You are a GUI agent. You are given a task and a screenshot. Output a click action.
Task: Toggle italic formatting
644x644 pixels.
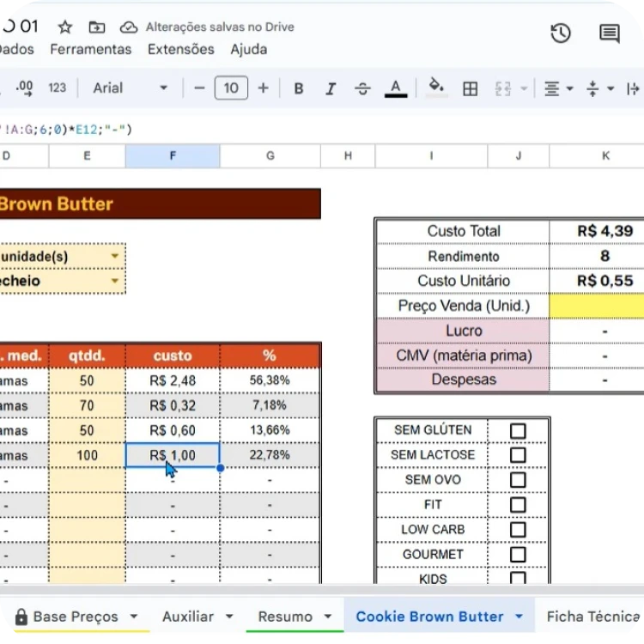(x=331, y=88)
